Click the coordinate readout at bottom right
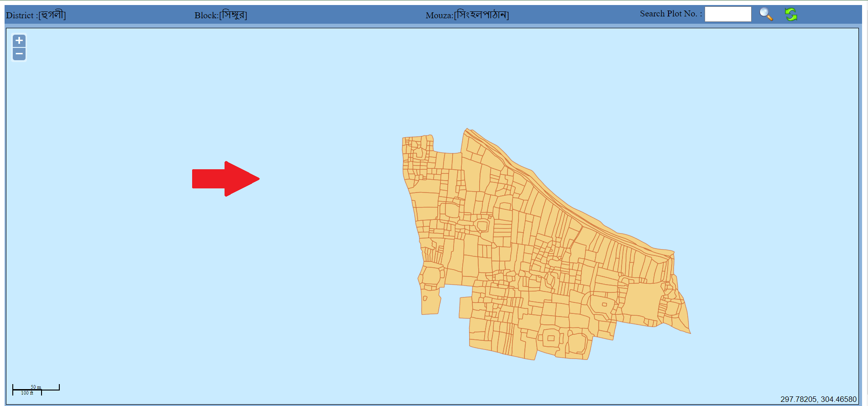 [x=818, y=399]
